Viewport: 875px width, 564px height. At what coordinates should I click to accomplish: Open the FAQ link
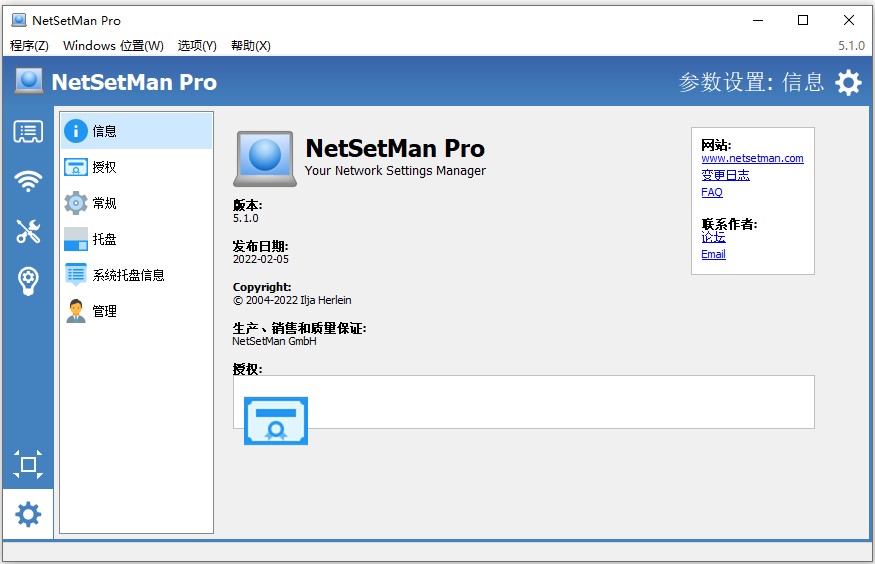click(712, 192)
